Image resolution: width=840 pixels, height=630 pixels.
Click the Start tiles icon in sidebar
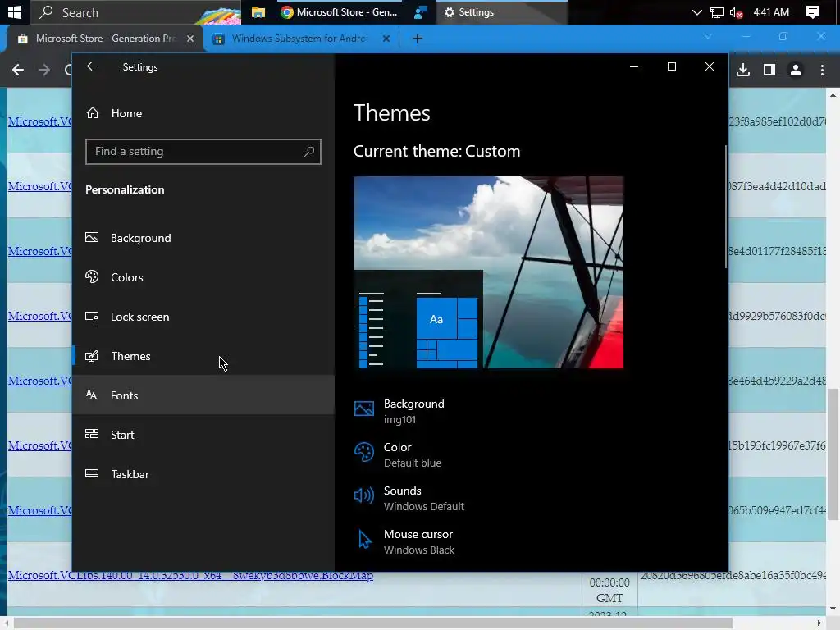point(92,434)
